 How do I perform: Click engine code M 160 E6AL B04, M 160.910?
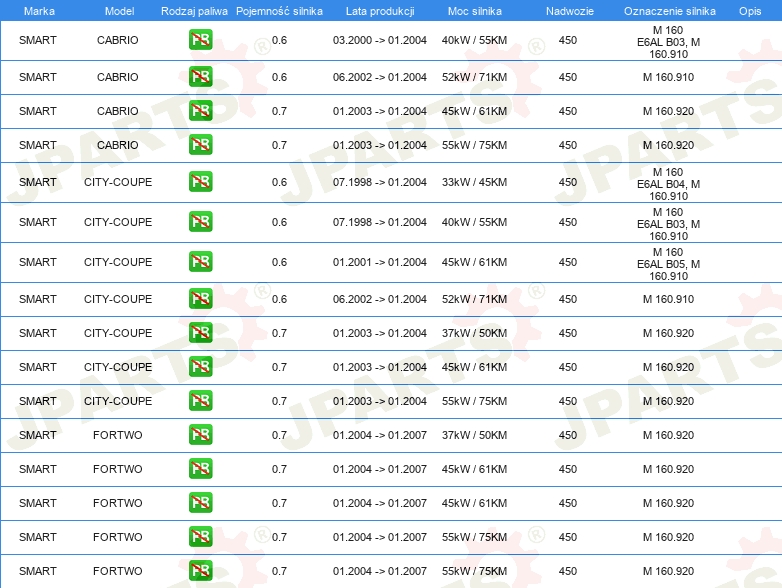pos(668,184)
